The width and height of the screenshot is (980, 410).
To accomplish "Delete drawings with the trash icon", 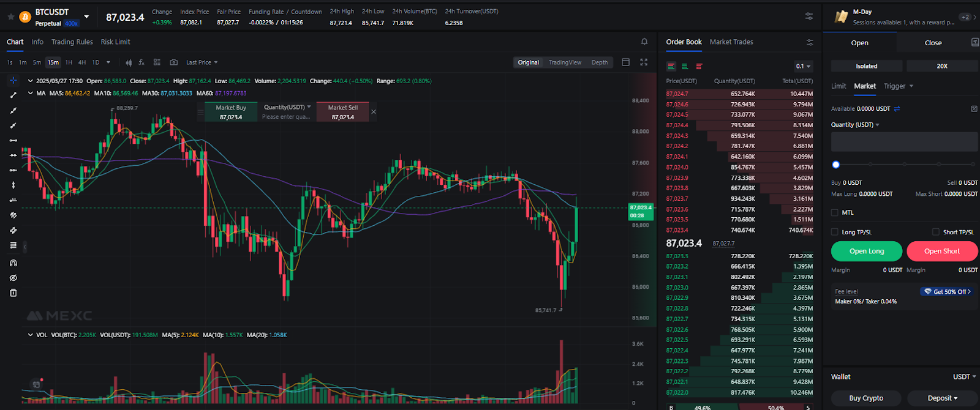I will (x=13, y=293).
